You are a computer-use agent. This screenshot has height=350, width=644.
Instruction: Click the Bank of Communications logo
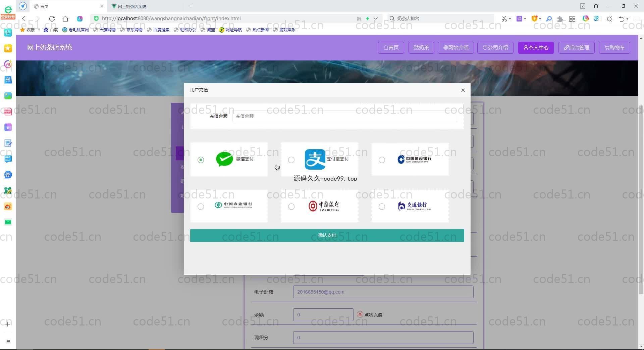(414, 206)
